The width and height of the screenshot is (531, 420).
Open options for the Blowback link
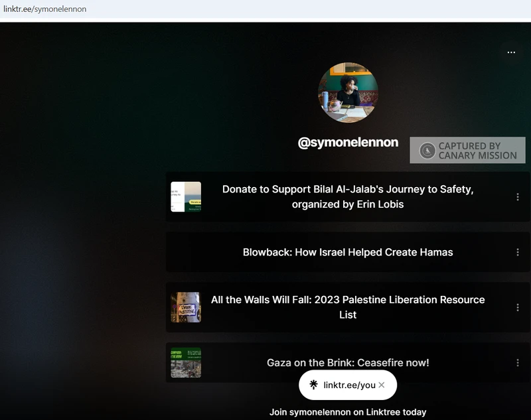click(x=518, y=252)
